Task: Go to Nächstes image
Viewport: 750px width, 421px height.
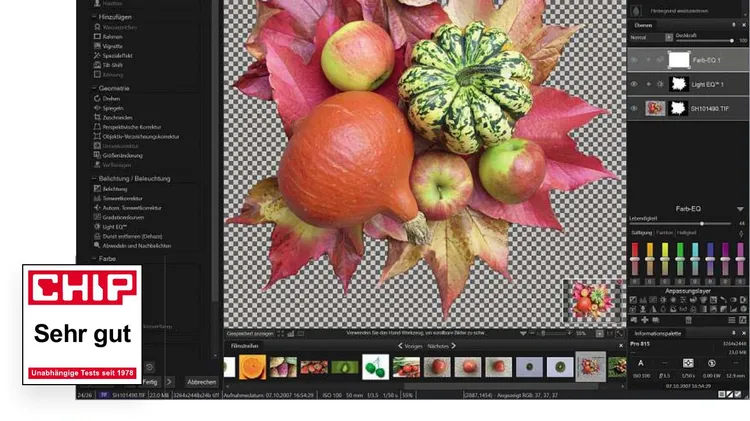Action: tap(441, 346)
